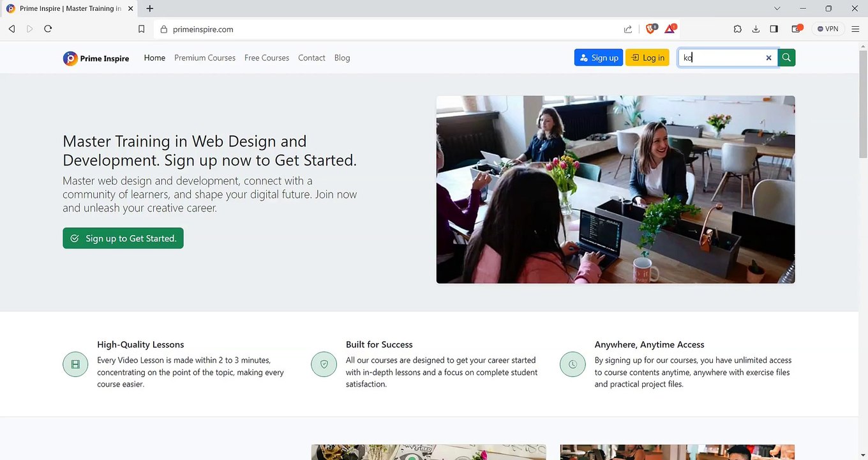Expand the tab search chevron
This screenshot has height=460, width=868.
point(777,8)
